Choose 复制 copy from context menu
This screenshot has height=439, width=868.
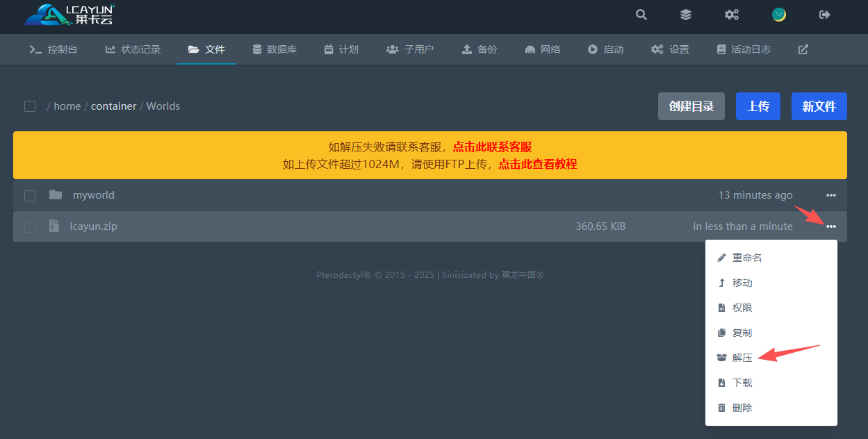[x=771, y=333]
